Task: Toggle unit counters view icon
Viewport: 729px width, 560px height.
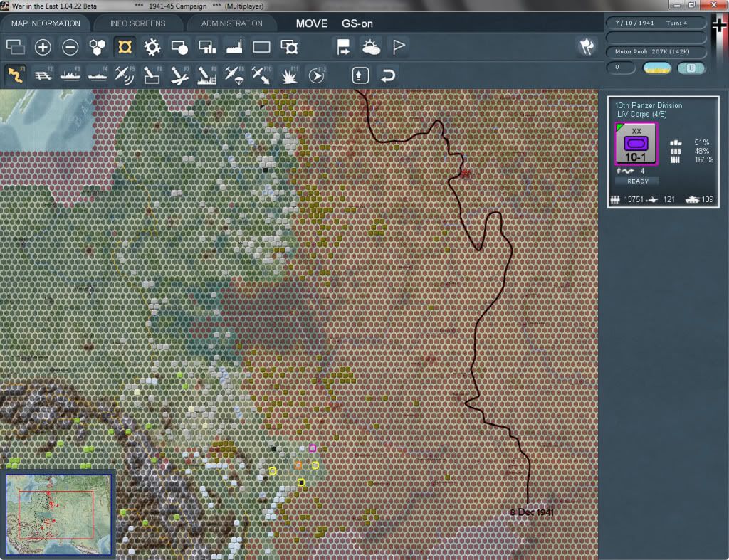Action: click(x=15, y=47)
